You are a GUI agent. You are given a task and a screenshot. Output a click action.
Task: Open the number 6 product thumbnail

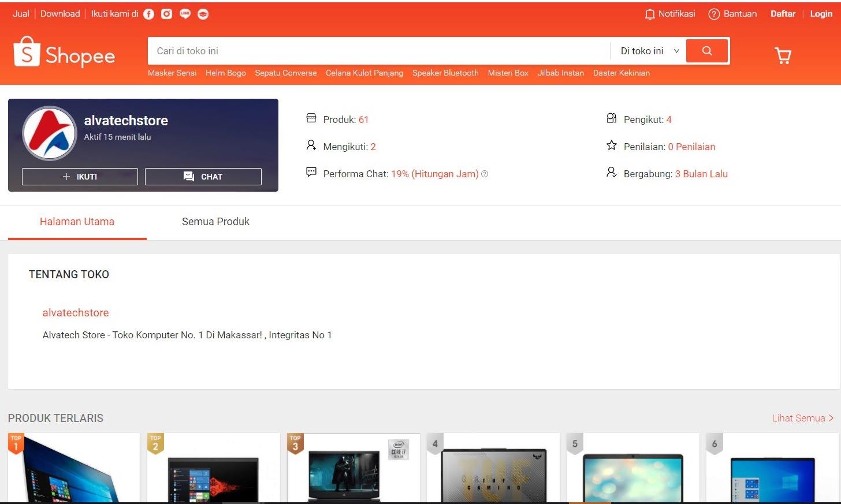(x=773, y=468)
